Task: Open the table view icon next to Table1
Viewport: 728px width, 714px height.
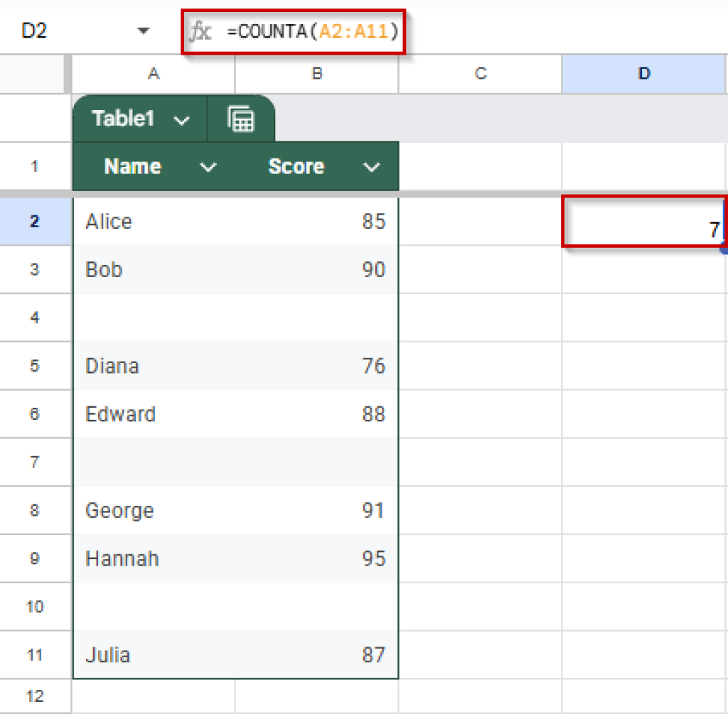Action: (242, 119)
